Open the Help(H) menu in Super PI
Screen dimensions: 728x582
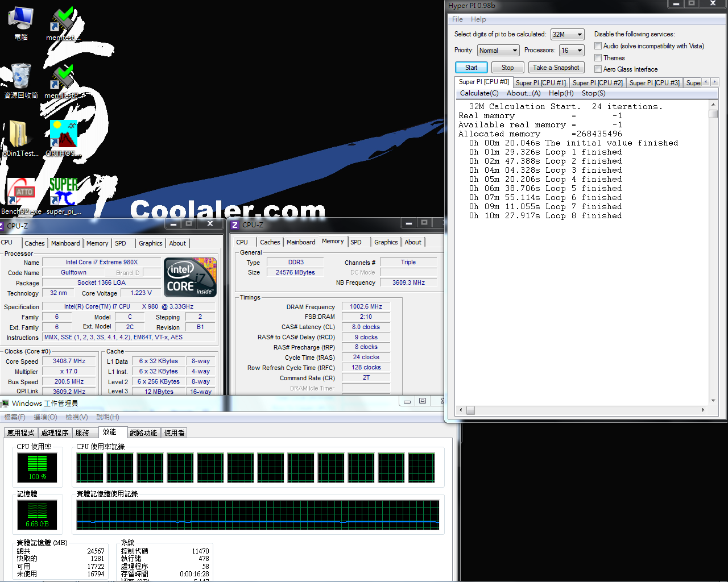(561, 93)
